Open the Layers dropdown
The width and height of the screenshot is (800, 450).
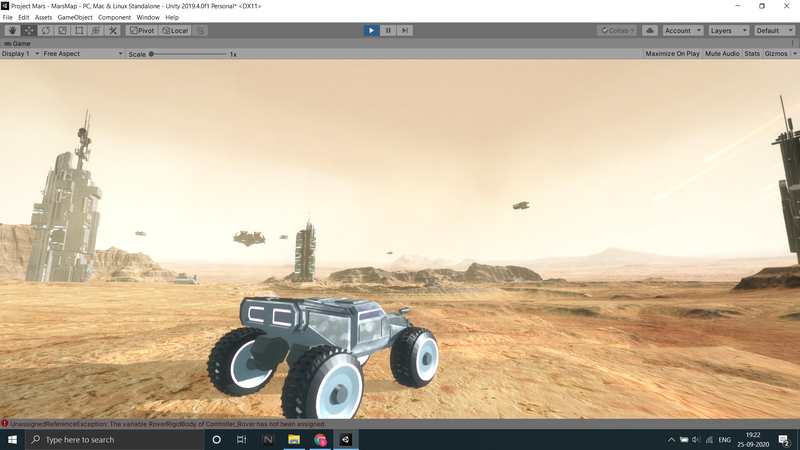[x=729, y=31]
